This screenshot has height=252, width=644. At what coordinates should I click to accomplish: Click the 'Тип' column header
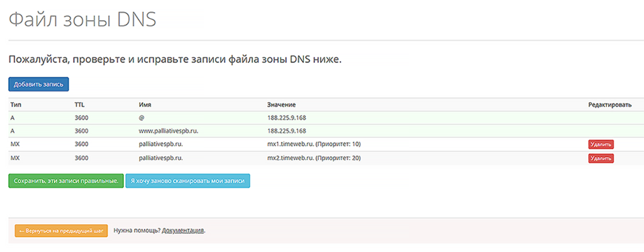pyautogui.click(x=16, y=105)
